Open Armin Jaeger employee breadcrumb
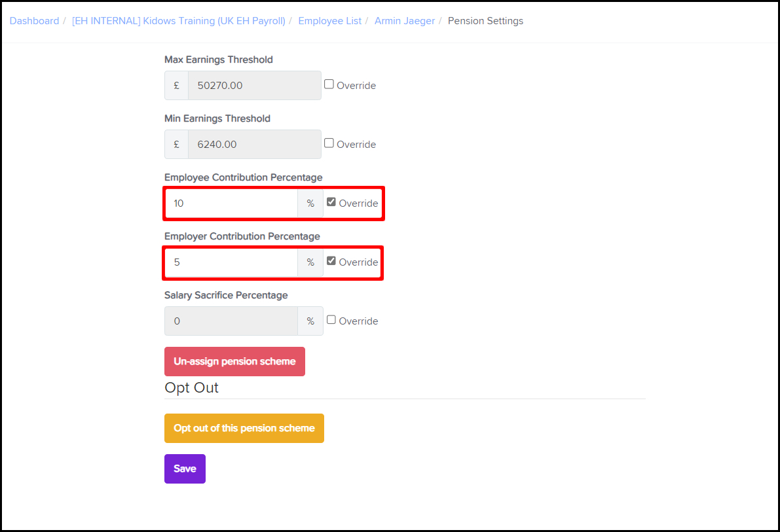 point(404,21)
